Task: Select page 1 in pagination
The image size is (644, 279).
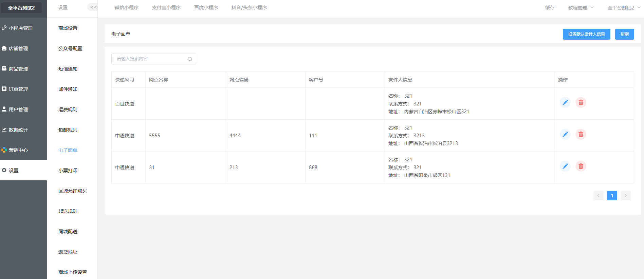Action: pyautogui.click(x=612, y=196)
